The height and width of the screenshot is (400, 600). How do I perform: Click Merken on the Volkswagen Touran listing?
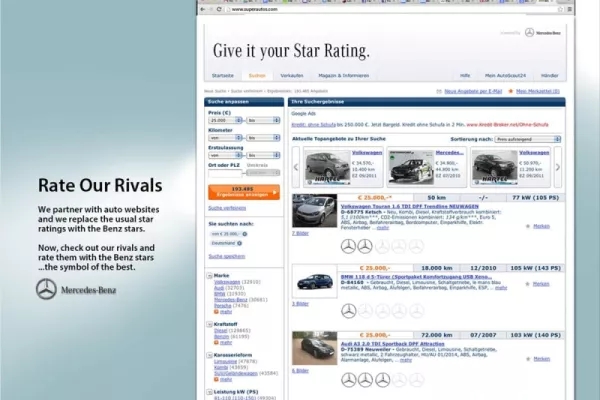[x=541, y=226]
